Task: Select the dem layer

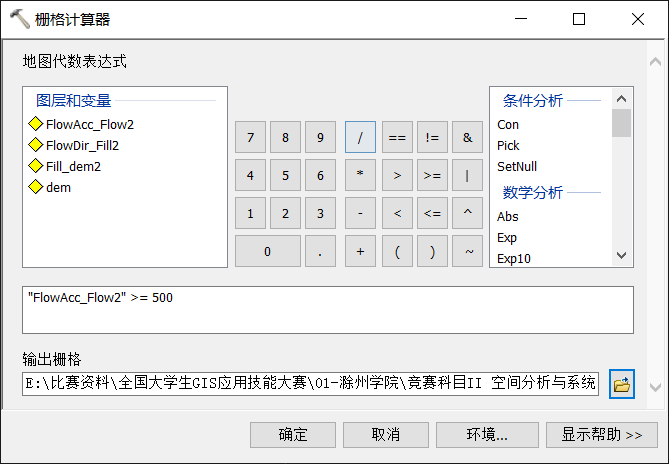Action: click(x=49, y=187)
